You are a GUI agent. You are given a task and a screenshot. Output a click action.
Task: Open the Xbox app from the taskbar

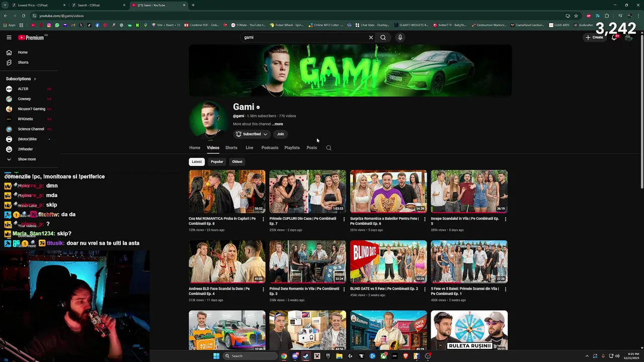[x=383, y=356]
